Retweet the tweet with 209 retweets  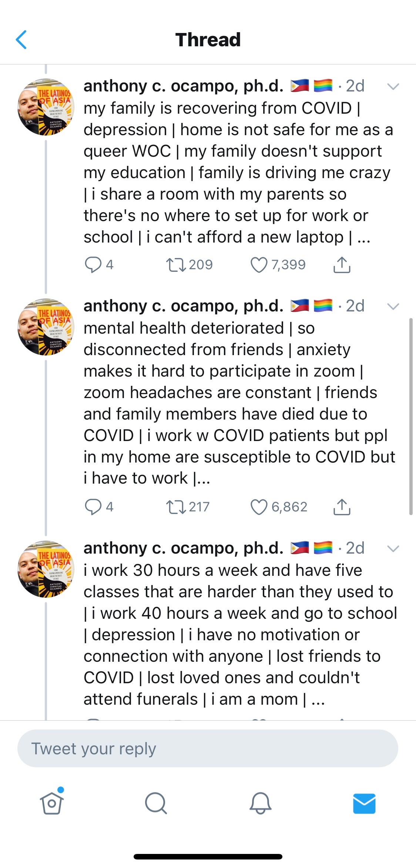pyautogui.click(x=176, y=265)
